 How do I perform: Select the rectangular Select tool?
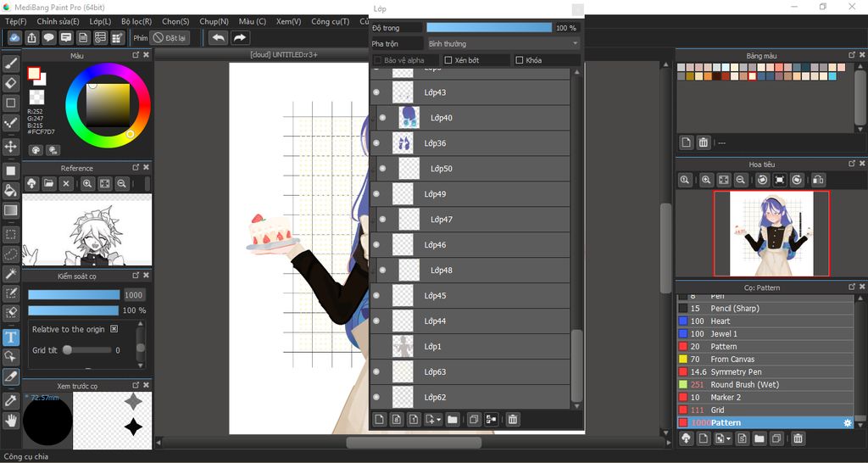coord(10,234)
